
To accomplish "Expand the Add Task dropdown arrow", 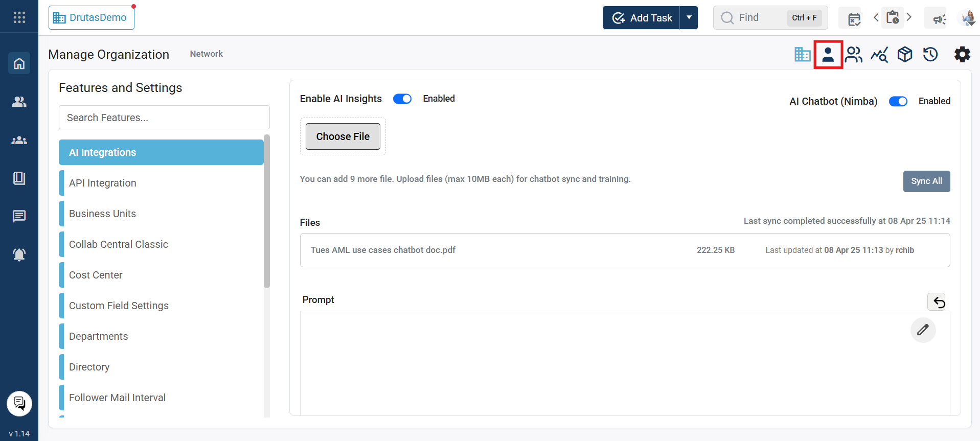I will (x=689, y=18).
